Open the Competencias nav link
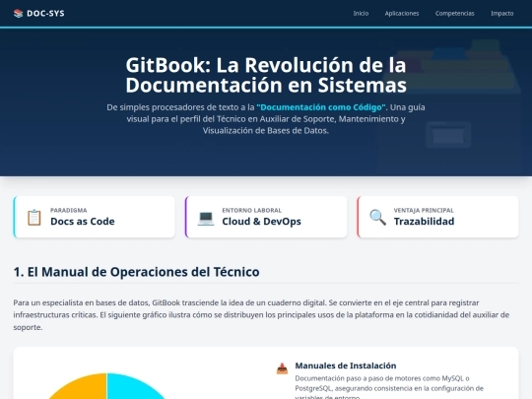 [454, 13]
